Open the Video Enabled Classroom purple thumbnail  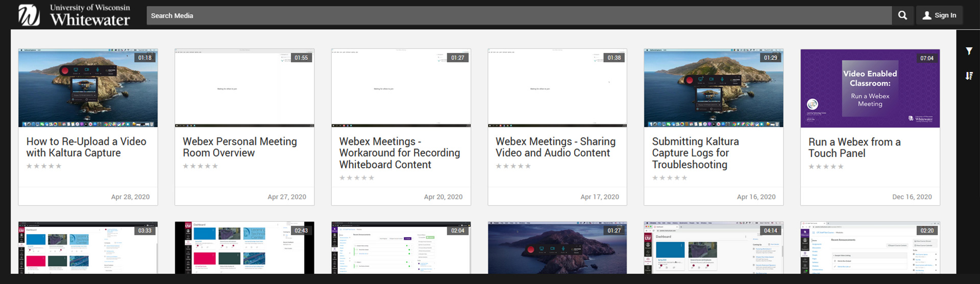[x=870, y=88]
